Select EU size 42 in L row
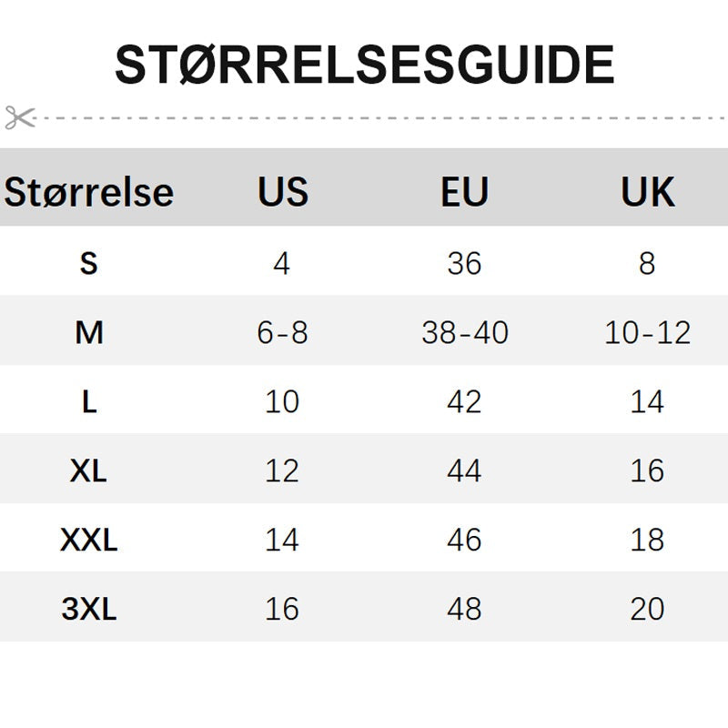Image resolution: width=728 pixels, height=728 pixels. click(x=464, y=402)
